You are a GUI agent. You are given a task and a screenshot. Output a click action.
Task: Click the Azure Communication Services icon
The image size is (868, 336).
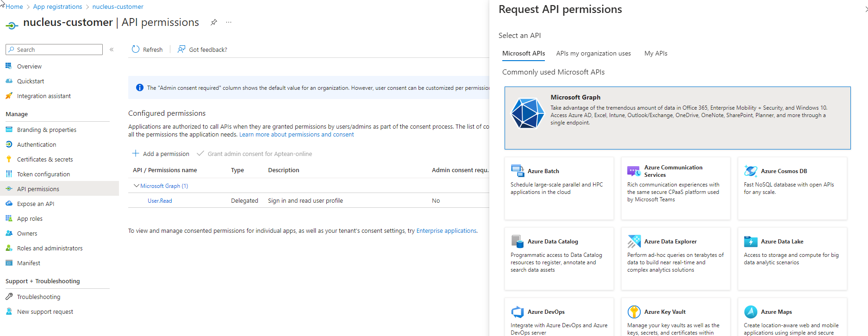point(634,171)
